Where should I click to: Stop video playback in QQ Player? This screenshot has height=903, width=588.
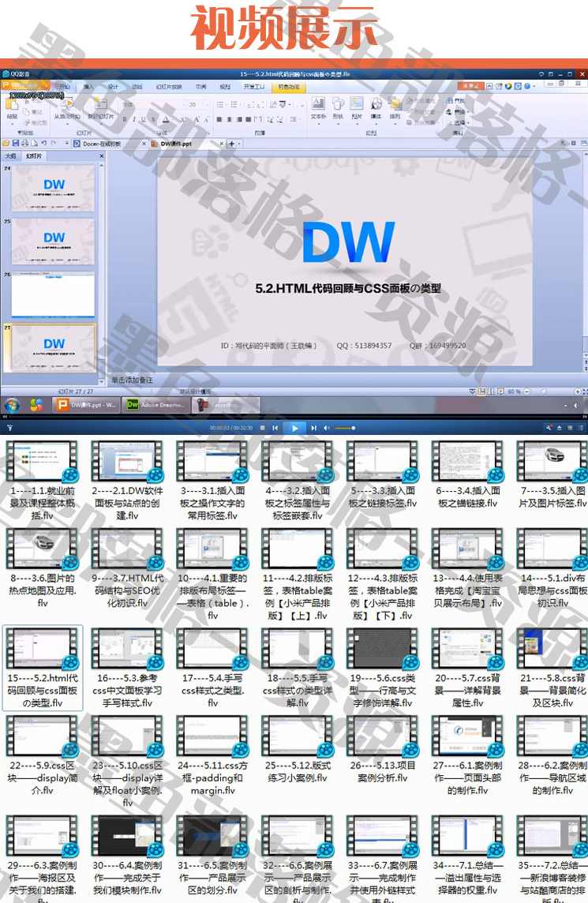(x=263, y=428)
